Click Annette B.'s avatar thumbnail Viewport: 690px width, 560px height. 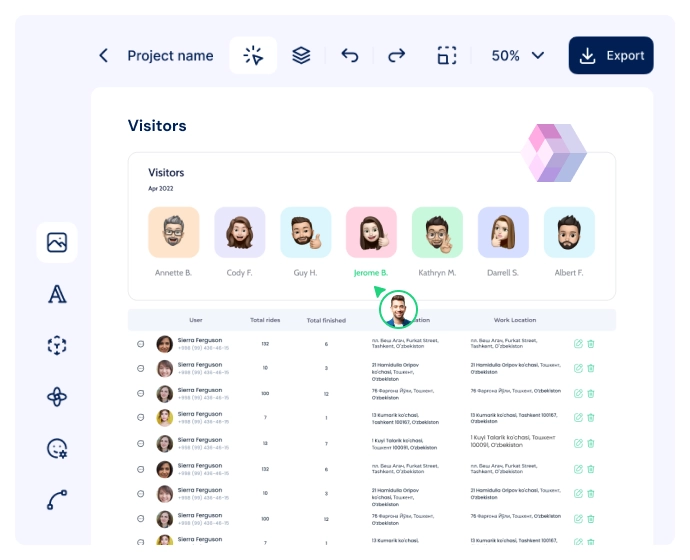174,233
